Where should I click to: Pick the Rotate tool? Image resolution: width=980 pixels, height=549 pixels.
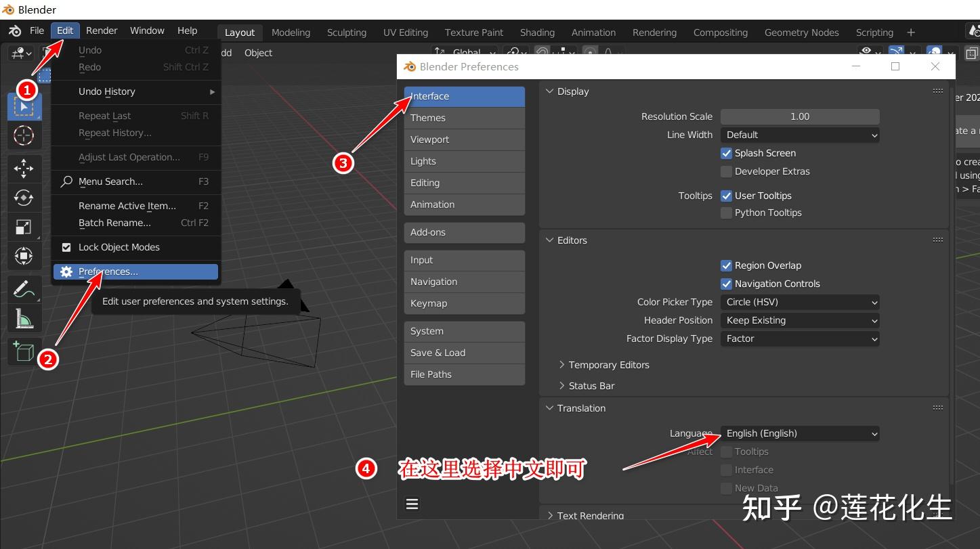tap(24, 198)
